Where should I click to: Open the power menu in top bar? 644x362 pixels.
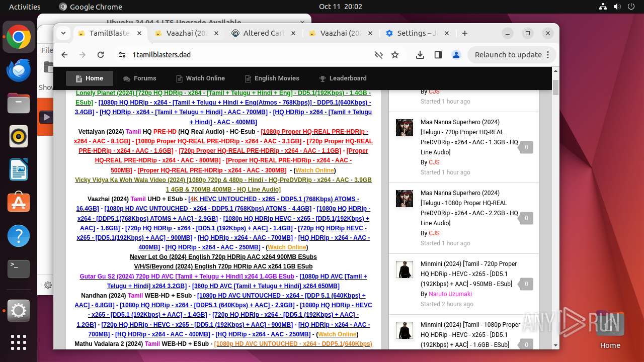tap(631, 7)
